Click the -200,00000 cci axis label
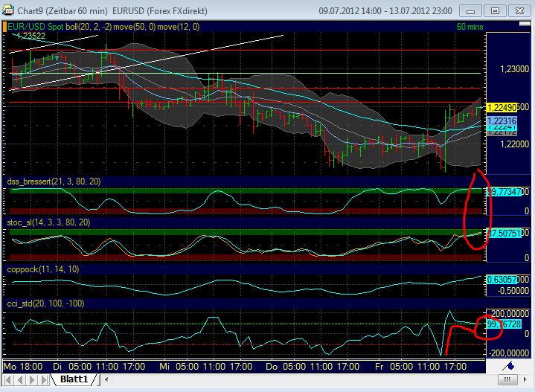The height and width of the screenshot is (392, 535). 509,353
